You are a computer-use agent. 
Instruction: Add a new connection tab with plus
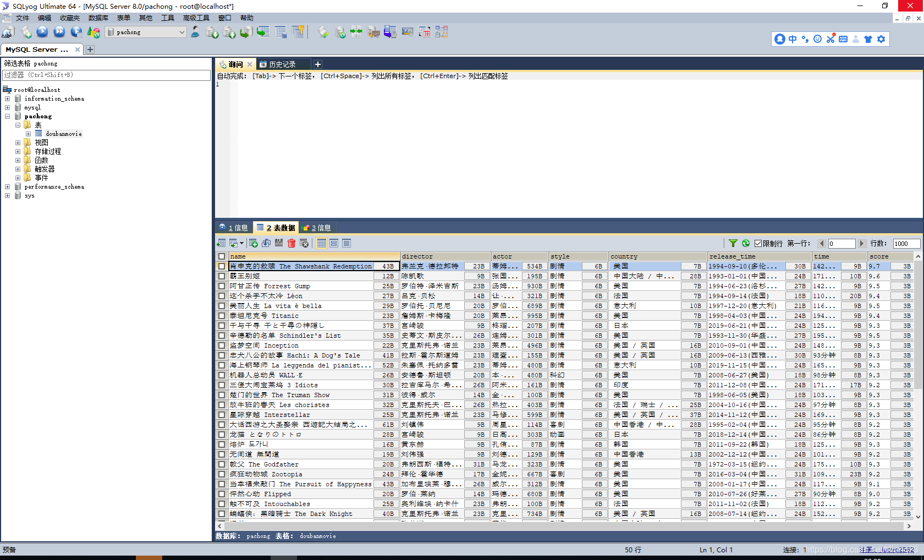pyautogui.click(x=90, y=50)
